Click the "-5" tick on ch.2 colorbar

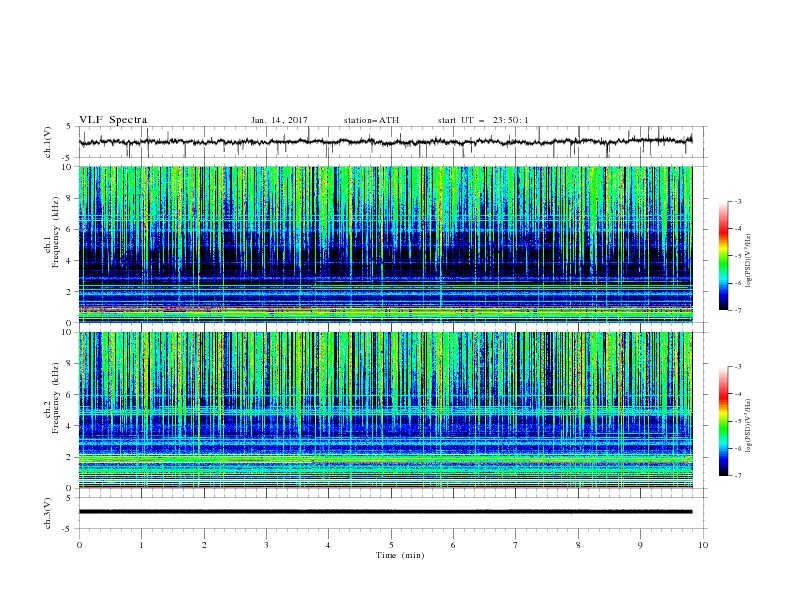[x=738, y=421]
